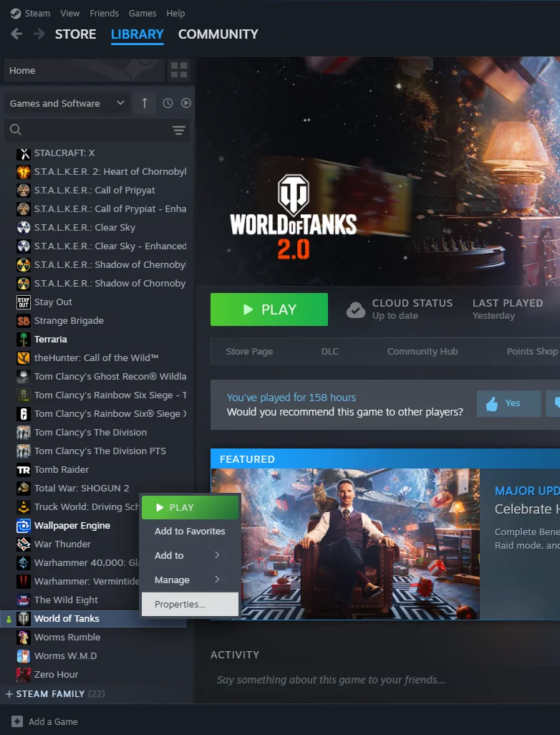Open the Community Hub link
This screenshot has width=560, height=735.
[422, 351]
